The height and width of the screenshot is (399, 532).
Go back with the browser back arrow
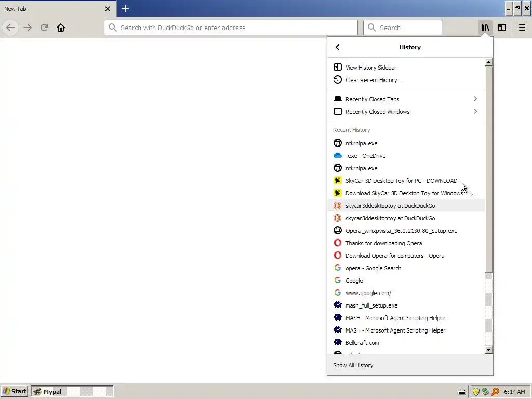10,28
